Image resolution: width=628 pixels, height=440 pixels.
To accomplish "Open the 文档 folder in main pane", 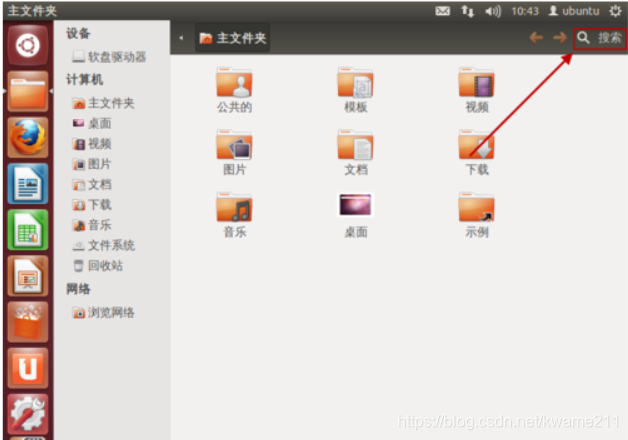I will pyautogui.click(x=356, y=153).
